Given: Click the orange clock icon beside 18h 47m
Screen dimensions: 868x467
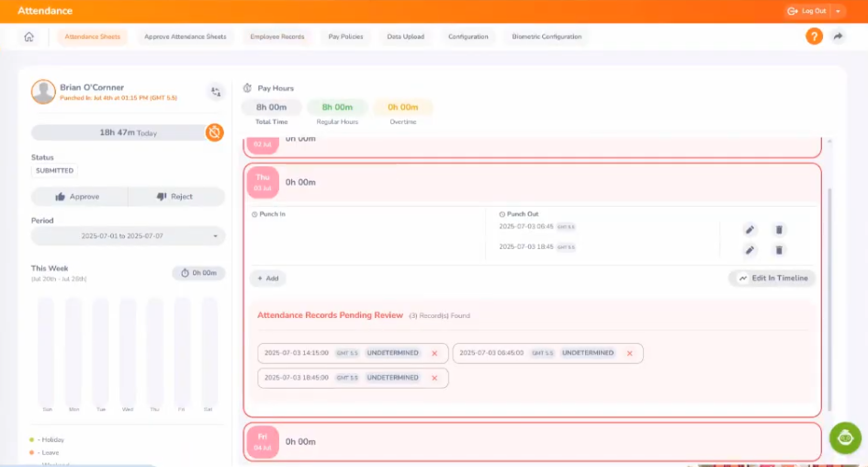Looking at the screenshot, I should pyautogui.click(x=214, y=132).
